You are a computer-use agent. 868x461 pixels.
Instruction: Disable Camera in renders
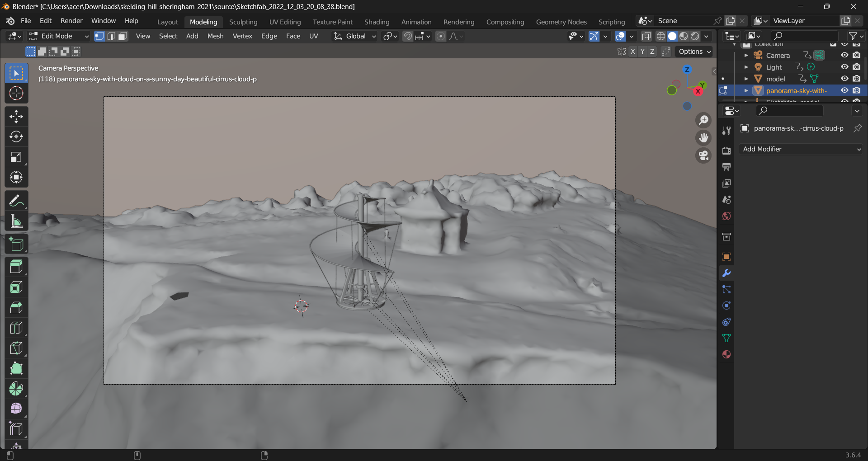tap(857, 55)
